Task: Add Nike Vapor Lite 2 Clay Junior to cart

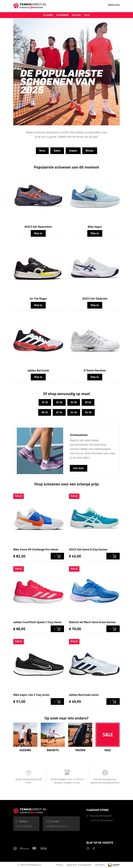Action: pyautogui.click(x=57, y=701)
